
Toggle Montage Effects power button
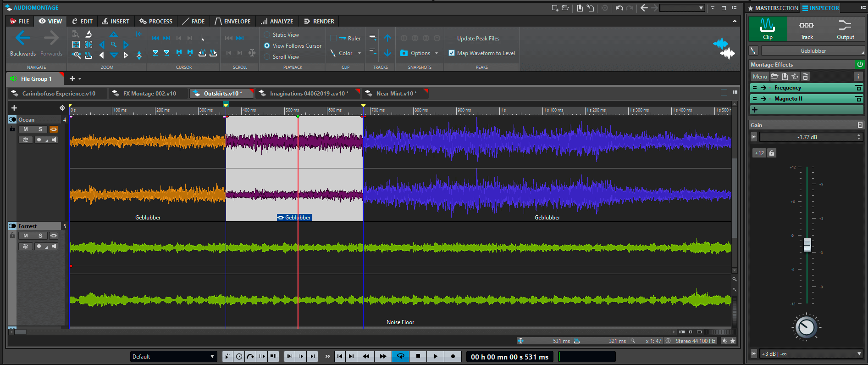(x=860, y=64)
